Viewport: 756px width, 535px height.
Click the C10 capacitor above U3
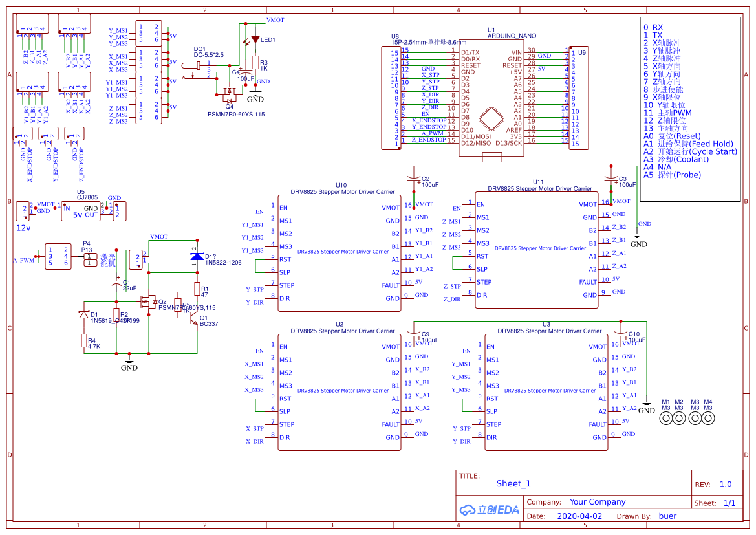(621, 333)
